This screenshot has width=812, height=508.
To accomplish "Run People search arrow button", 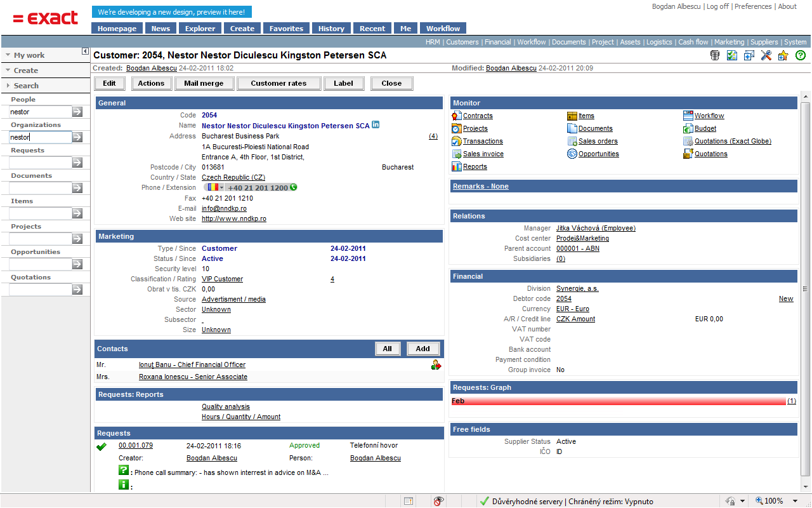I will (77, 112).
